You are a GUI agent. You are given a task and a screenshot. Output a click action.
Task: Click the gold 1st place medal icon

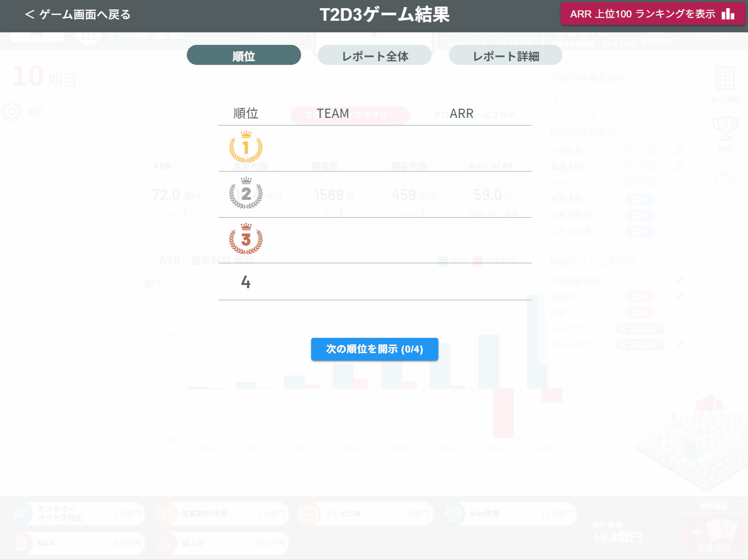(246, 147)
